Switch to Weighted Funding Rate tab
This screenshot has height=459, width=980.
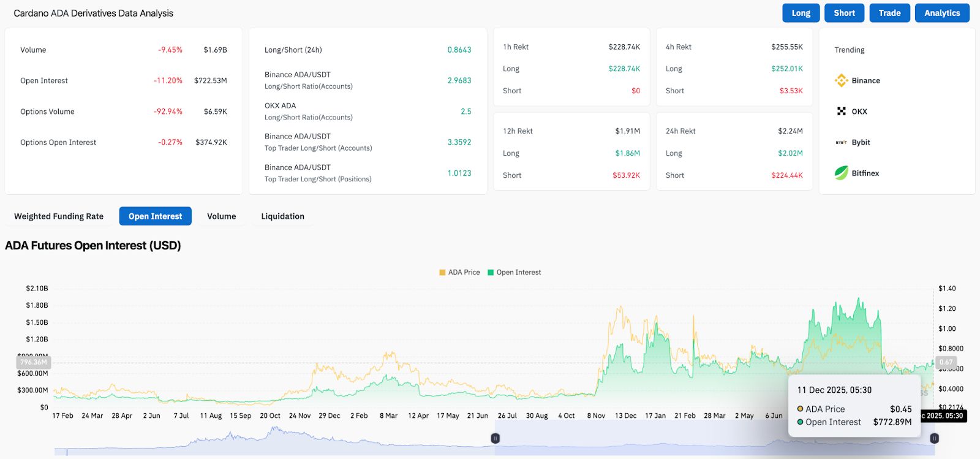click(x=59, y=216)
